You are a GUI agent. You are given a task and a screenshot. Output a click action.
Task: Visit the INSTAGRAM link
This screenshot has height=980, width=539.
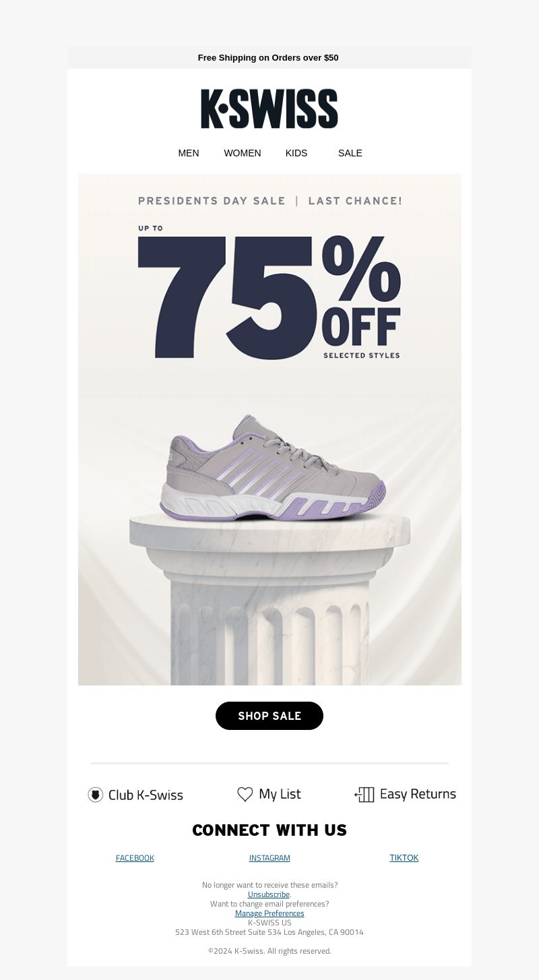click(x=269, y=858)
